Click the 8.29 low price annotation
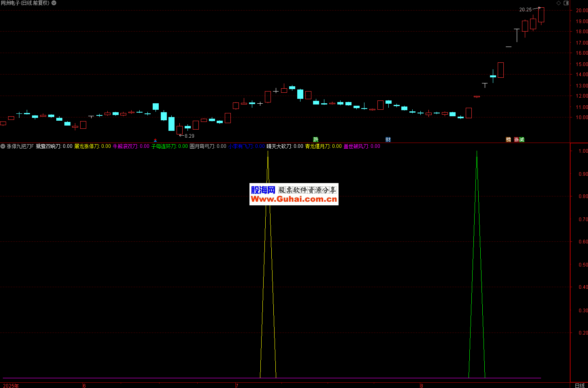Viewport: 588px width, 388px height. [x=190, y=136]
